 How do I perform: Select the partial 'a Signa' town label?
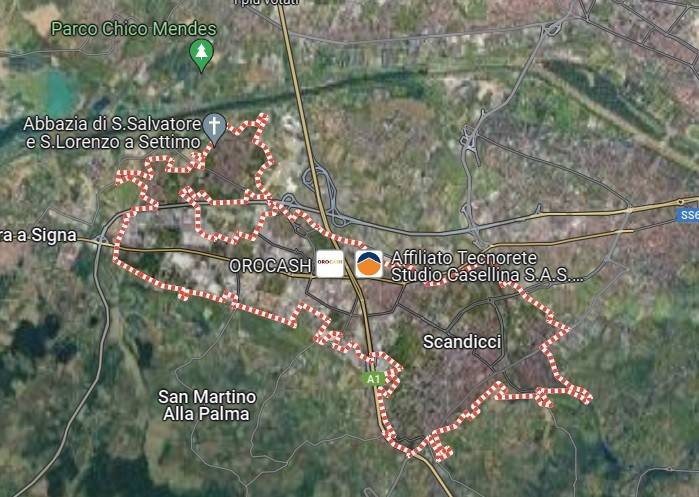click(x=38, y=235)
